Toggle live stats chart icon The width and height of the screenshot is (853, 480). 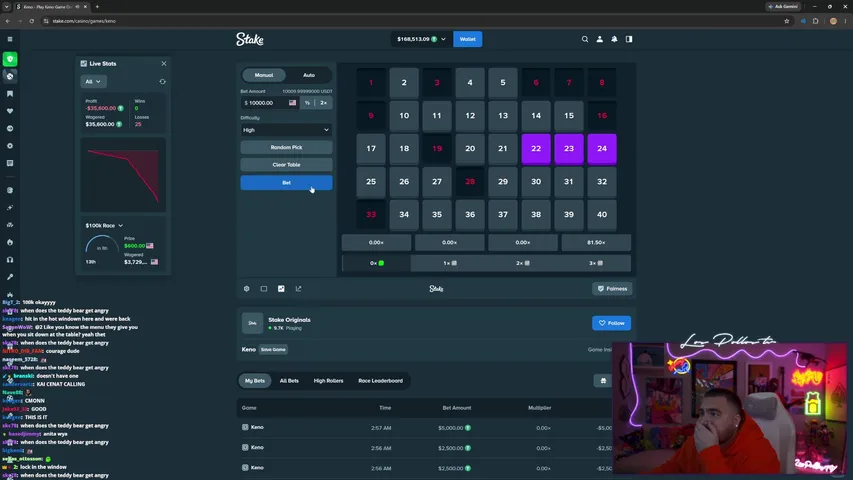pos(281,289)
